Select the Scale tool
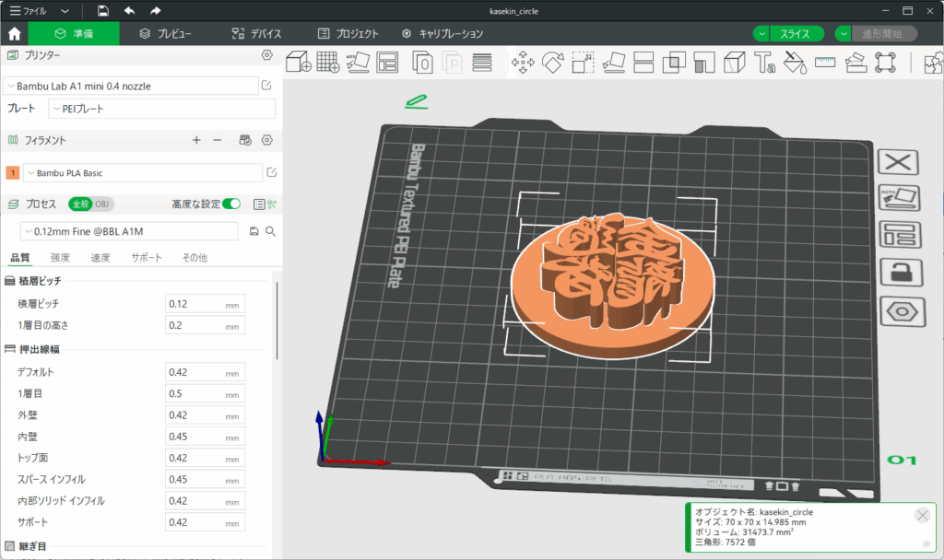 (583, 62)
